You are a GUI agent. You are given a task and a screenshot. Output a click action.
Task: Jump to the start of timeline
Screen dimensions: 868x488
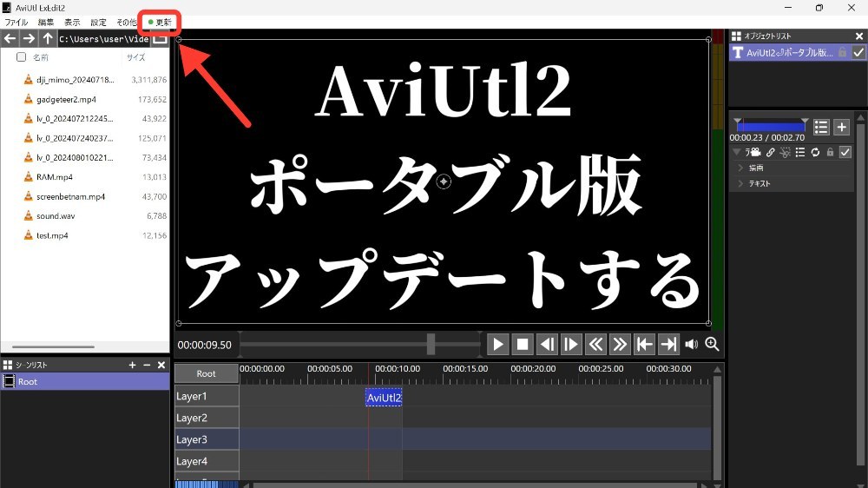[x=644, y=345]
